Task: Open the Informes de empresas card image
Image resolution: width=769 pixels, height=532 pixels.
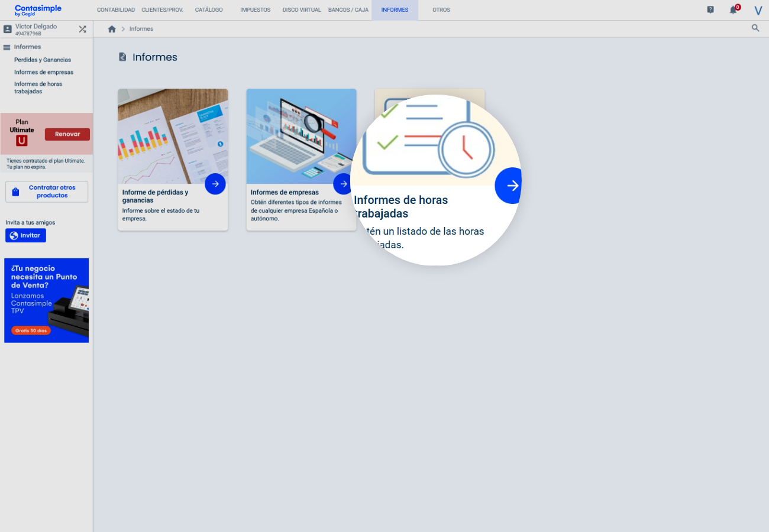Action: pyautogui.click(x=301, y=136)
